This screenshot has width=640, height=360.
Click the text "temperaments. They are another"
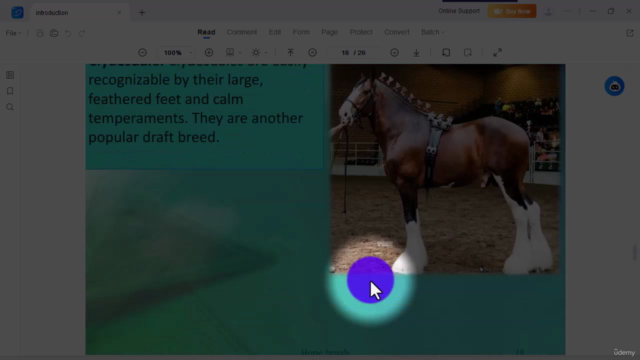(x=196, y=118)
